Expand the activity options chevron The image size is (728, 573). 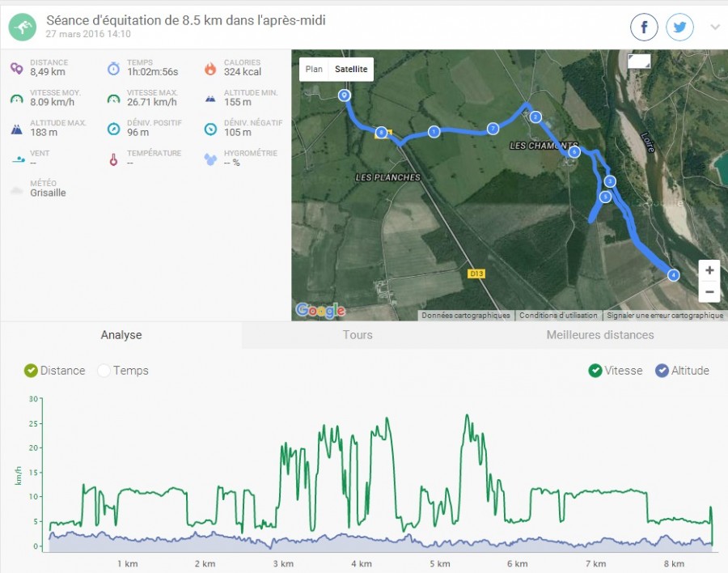[715, 28]
